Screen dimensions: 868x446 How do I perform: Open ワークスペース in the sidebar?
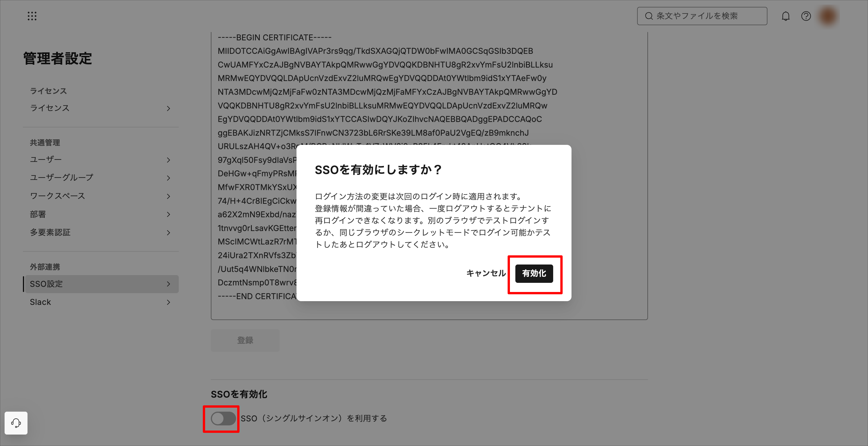tap(101, 196)
